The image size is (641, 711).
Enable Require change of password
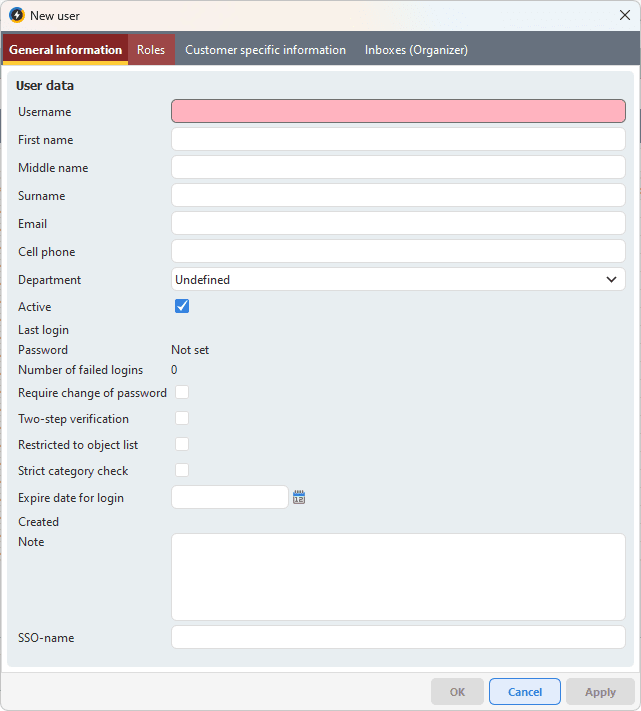(x=182, y=392)
